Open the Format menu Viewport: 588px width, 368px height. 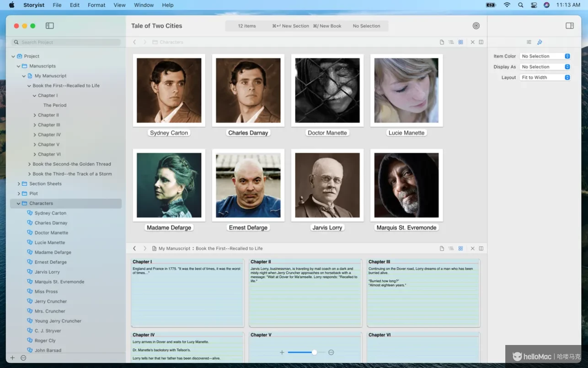tap(96, 5)
